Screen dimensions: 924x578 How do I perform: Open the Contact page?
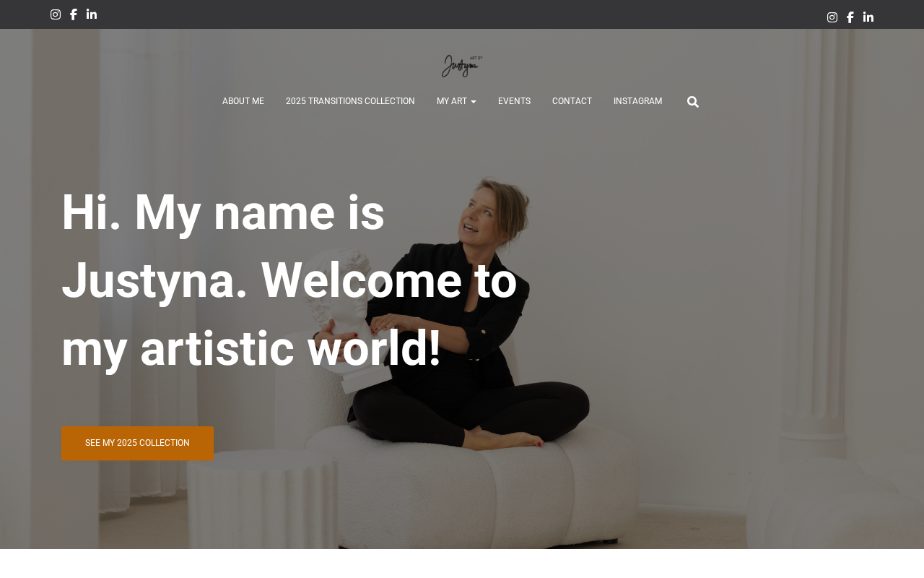tap(572, 101)
